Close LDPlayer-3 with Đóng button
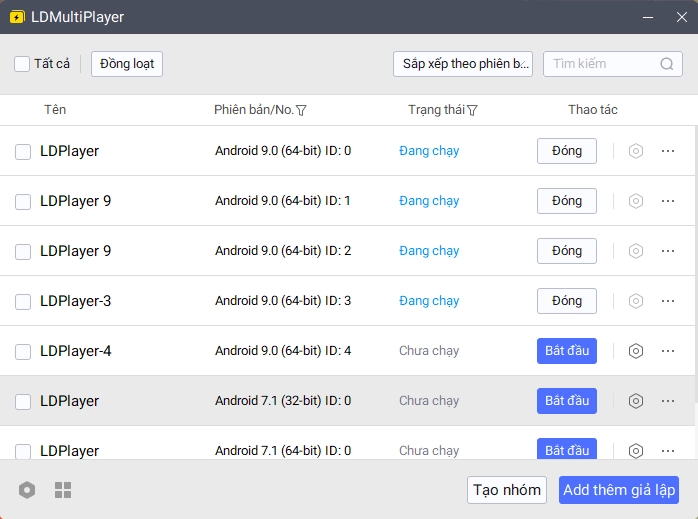This screenshot has width=698, height=519. click(x=567, y=301)
